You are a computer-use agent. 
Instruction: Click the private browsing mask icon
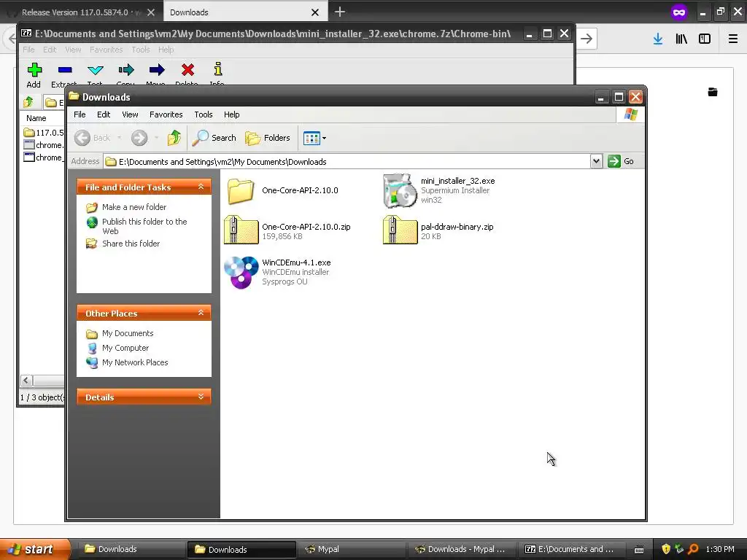[x=679, y=12]
